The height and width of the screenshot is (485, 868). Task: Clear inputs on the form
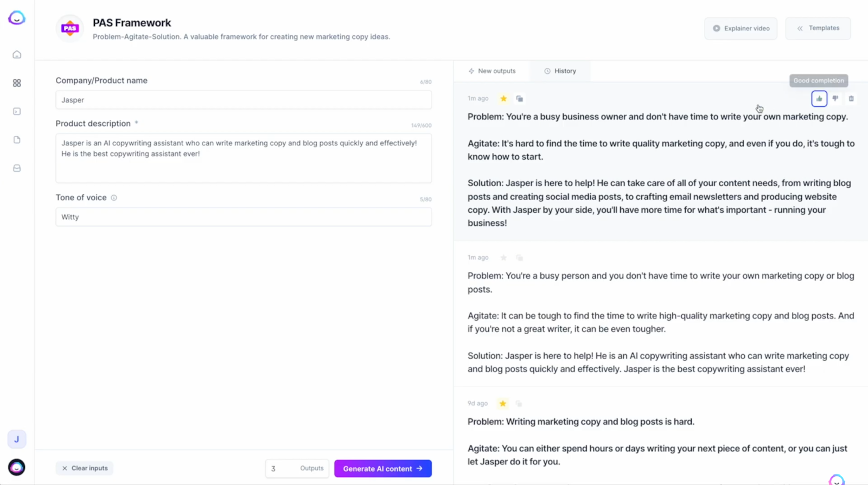tap(85, 468)
